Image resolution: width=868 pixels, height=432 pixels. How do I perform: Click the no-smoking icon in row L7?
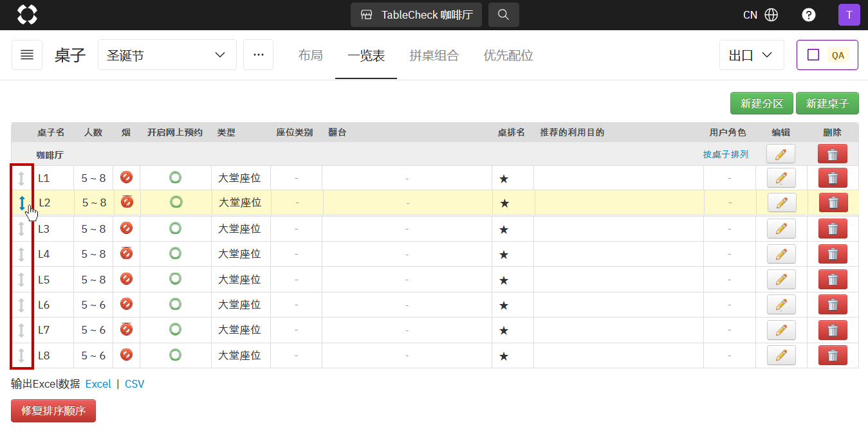[x=126, y=330]
